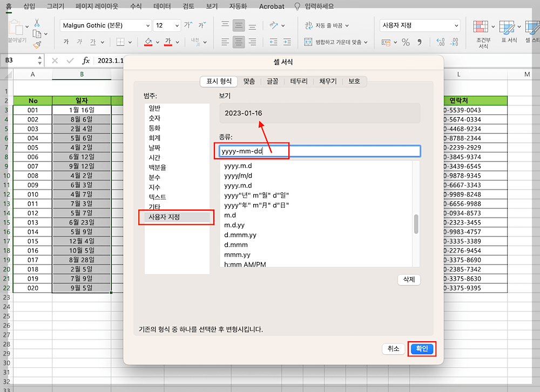The height and width of the screenshot is (392, 540).
Task: Switch to the 테두리 tab in dialog
Action: coord(299,82)
